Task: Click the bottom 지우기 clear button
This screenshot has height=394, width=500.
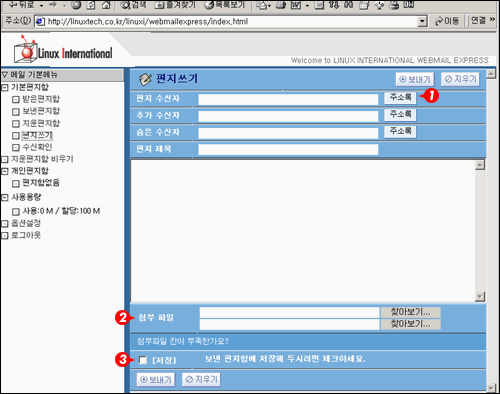Action: click(201, 380)
